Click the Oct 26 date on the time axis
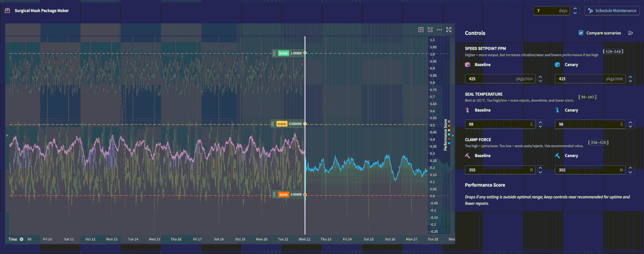This screenshot has width=644, height=254. 390,239
